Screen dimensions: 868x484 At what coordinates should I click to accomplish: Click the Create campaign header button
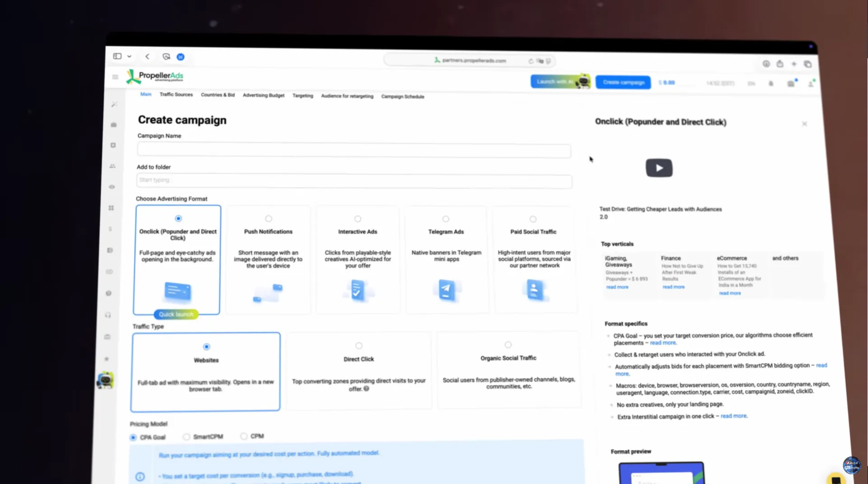(623, 82)
